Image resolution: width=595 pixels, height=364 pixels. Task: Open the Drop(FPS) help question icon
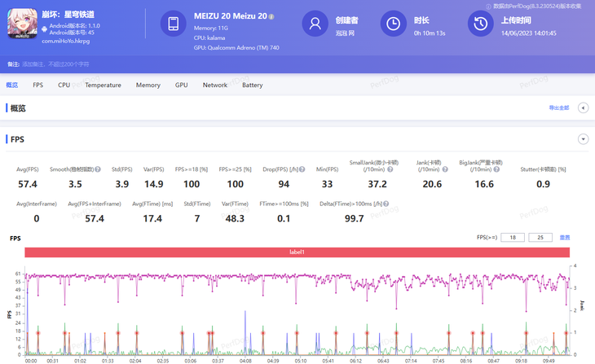[302, 169]
